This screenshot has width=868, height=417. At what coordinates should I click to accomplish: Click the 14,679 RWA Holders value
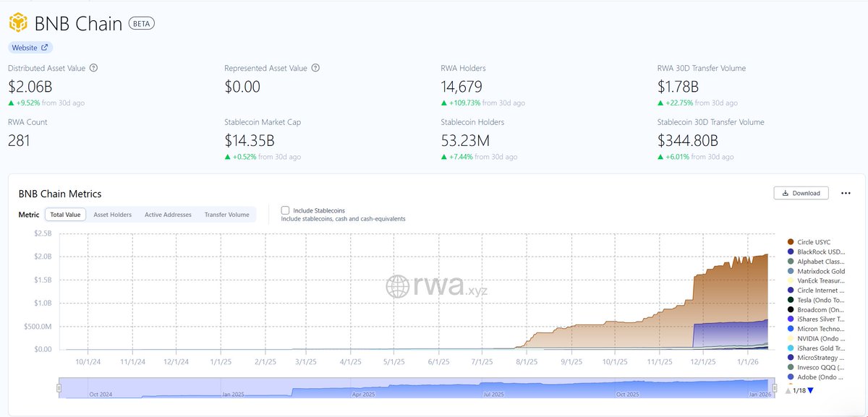coord(461,87)
